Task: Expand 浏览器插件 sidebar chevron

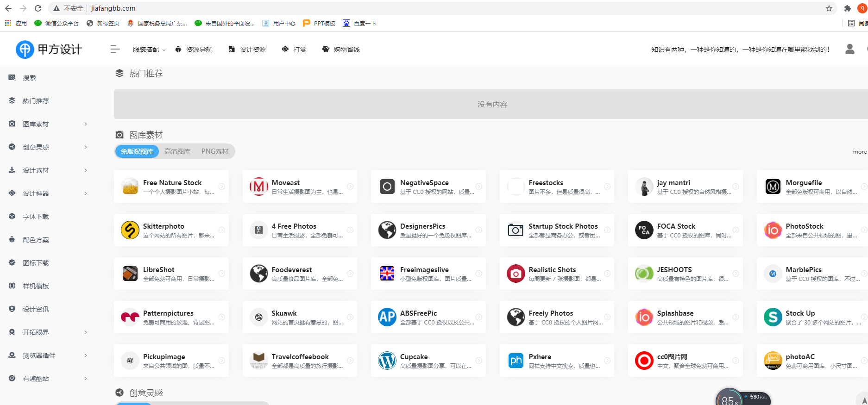Action: (x=86, y=355)
